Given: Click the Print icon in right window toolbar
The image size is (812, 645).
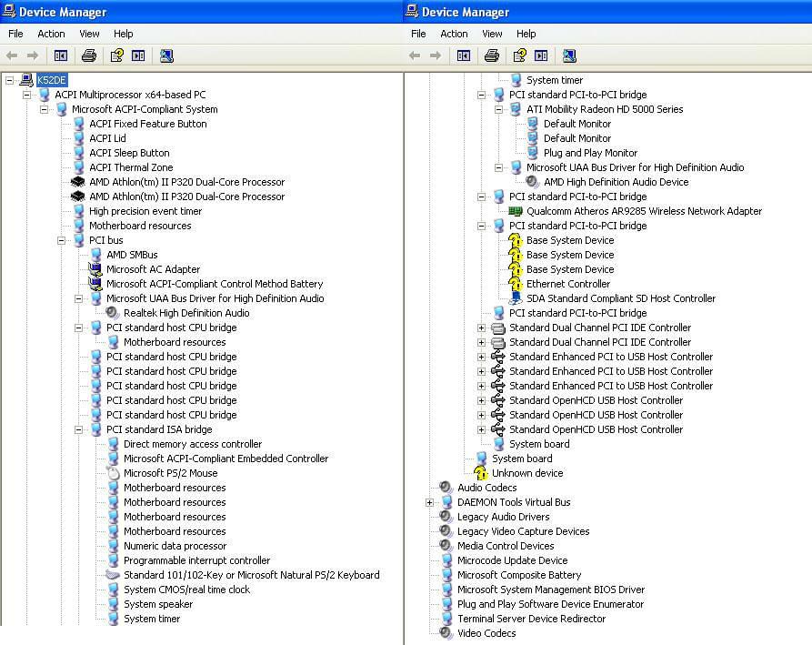Looking at the screenshot, I should click(492, 55).
